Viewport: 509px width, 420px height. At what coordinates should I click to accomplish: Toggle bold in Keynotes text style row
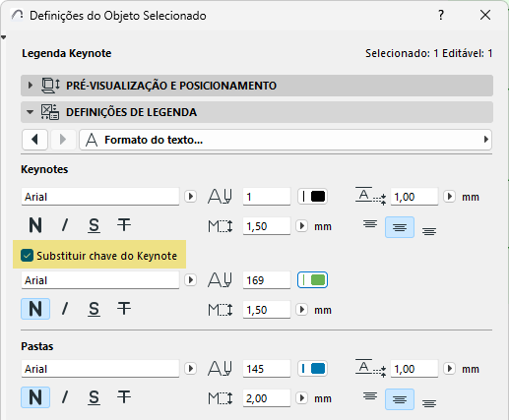35,225
